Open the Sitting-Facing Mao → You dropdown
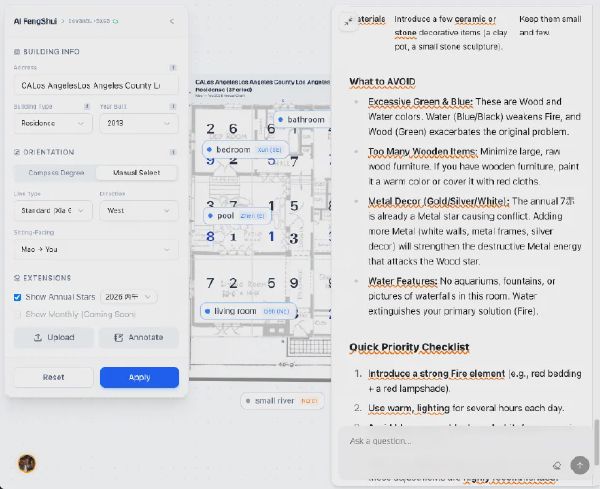Image resolution: width=600 pixels, height=489 pixels. (96, 249)
